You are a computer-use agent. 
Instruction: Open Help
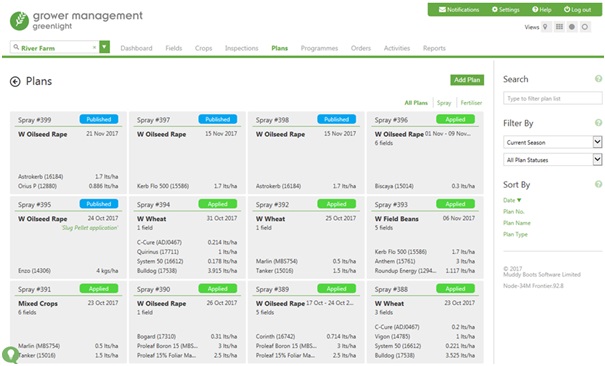(542, 10)
